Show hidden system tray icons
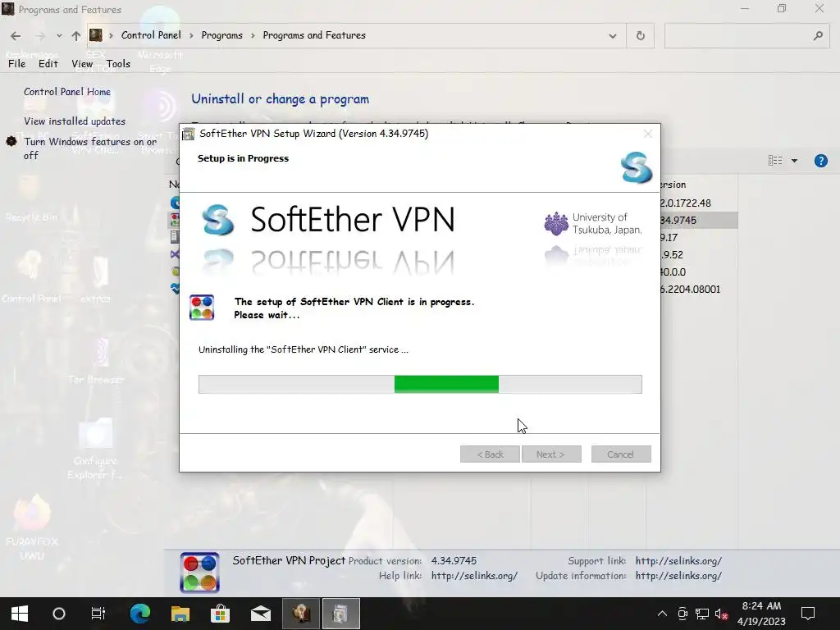The width and height of the screenshot is (840, 630). [x=662, y=614]
